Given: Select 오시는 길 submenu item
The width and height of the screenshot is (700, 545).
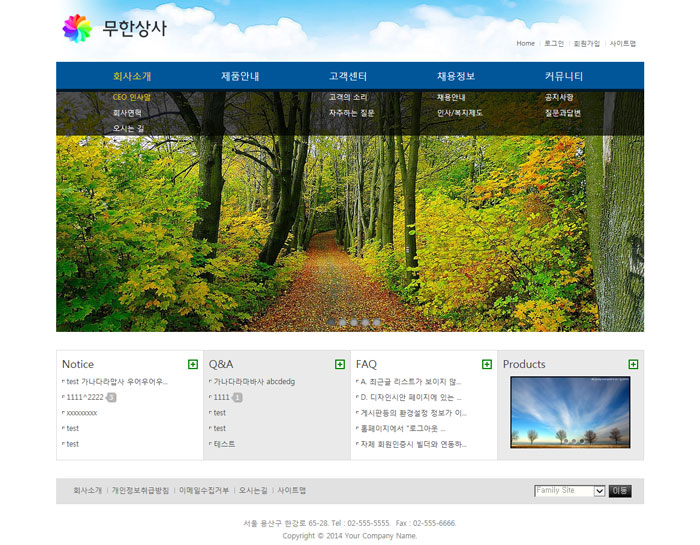Looking at the screenshot, I should click(x=129, y=129).
